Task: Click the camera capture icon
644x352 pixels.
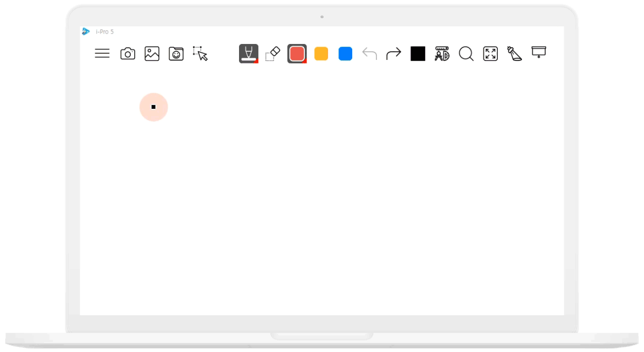Action: pyautogui.click(x=127, y=54)
